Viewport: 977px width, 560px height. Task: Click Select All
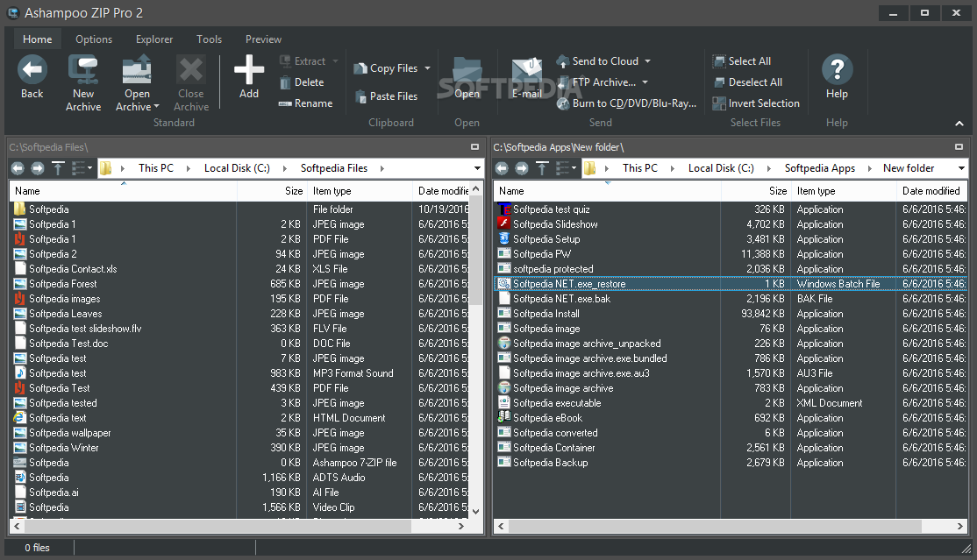[x=741, y=61]
